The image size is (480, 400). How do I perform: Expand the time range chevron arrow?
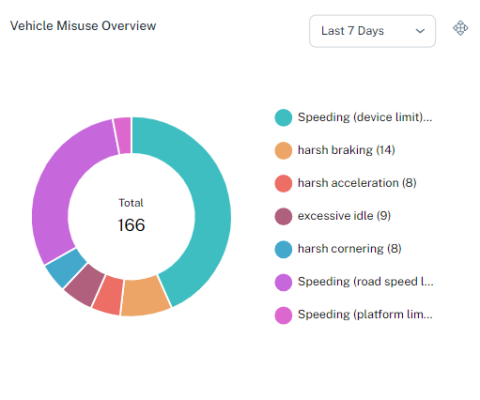(420, 31)
